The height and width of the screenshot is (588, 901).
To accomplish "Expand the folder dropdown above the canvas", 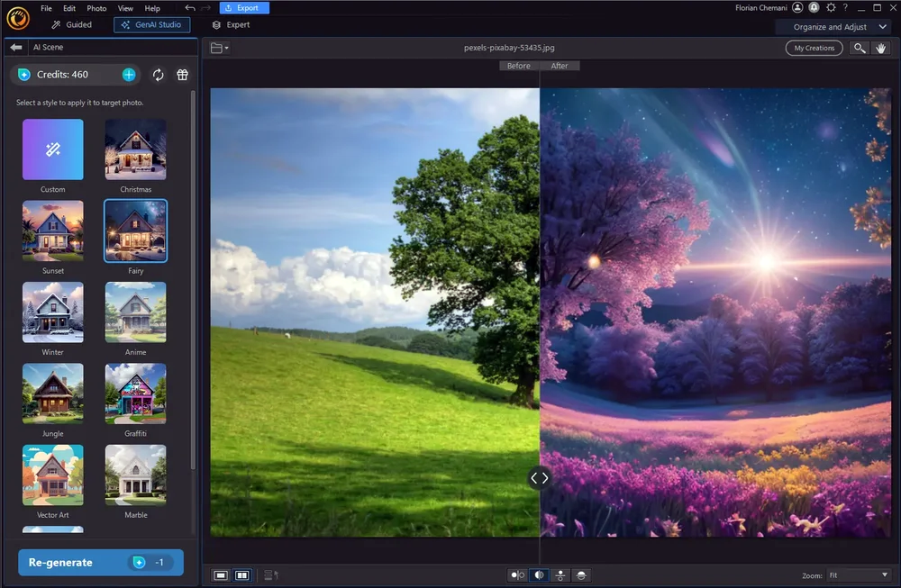I will (x=220, y=48).
